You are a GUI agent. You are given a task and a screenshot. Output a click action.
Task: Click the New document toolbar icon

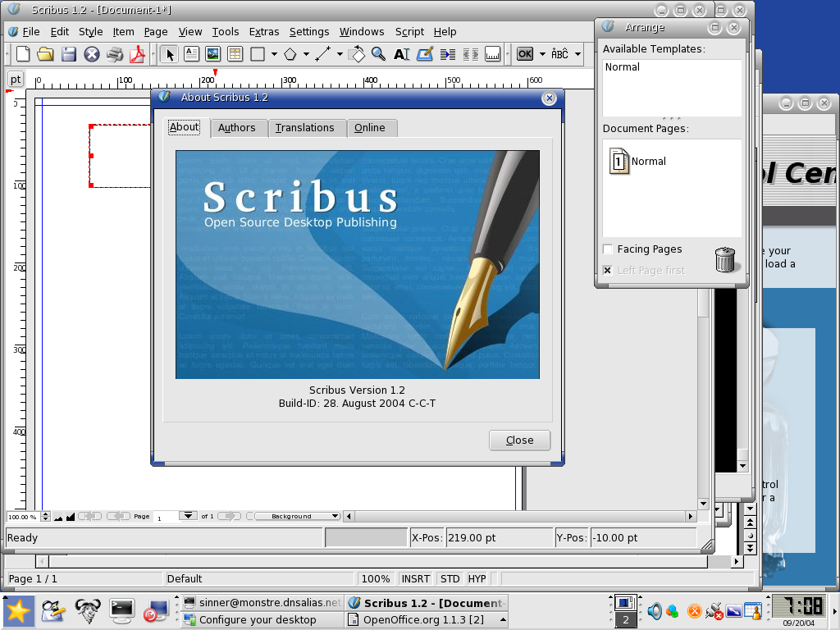(x=22, y=54)
